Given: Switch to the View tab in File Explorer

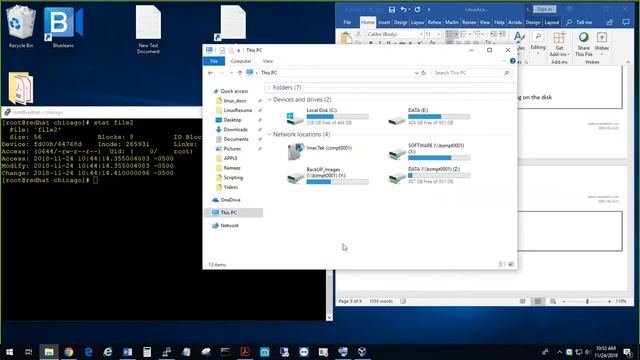Looking at the screenshot, I should tap(267, 61).
